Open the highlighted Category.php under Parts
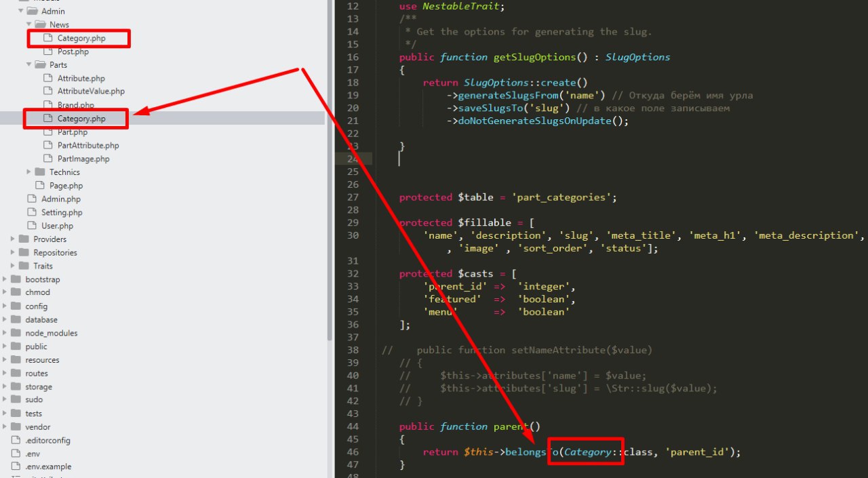868x478 pixels. point(81,119)
